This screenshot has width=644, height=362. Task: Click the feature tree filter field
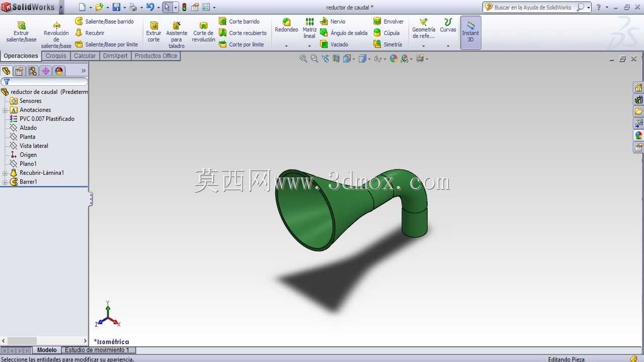[x=44, y=81]
